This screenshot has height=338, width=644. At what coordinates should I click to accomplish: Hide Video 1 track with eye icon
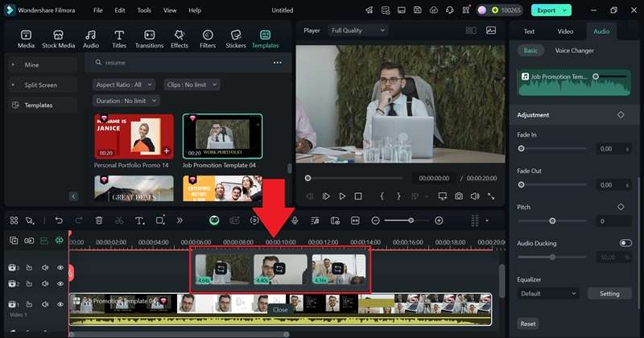[60, 304]
